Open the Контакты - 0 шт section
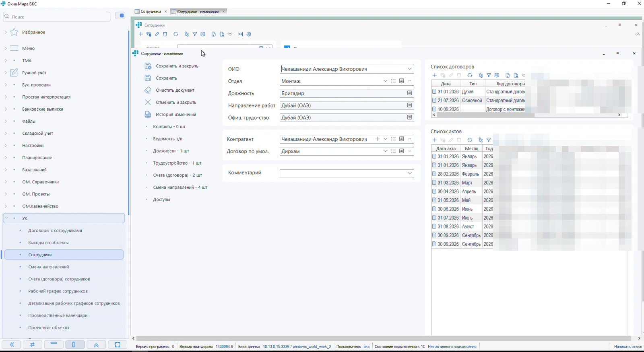 click(x=169, y=127)
